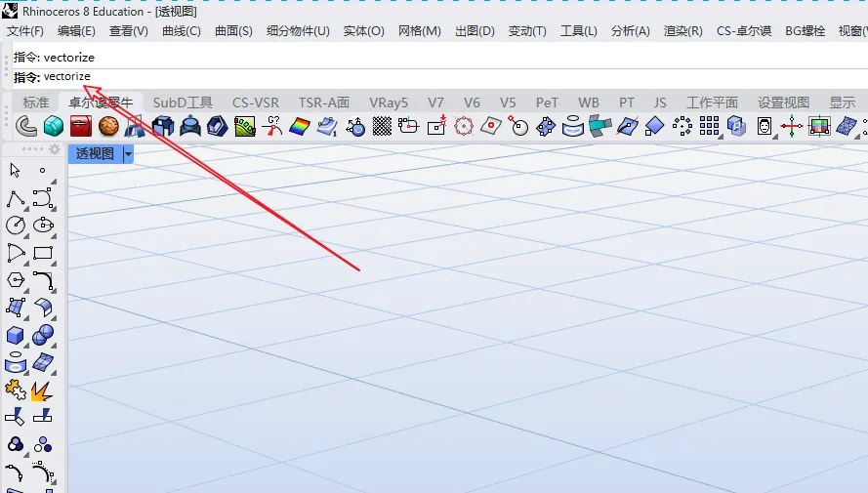The width and height of the screenshot is (868, 493).
Task: Click the Group objects tool
Action: (x=16, y=445)
